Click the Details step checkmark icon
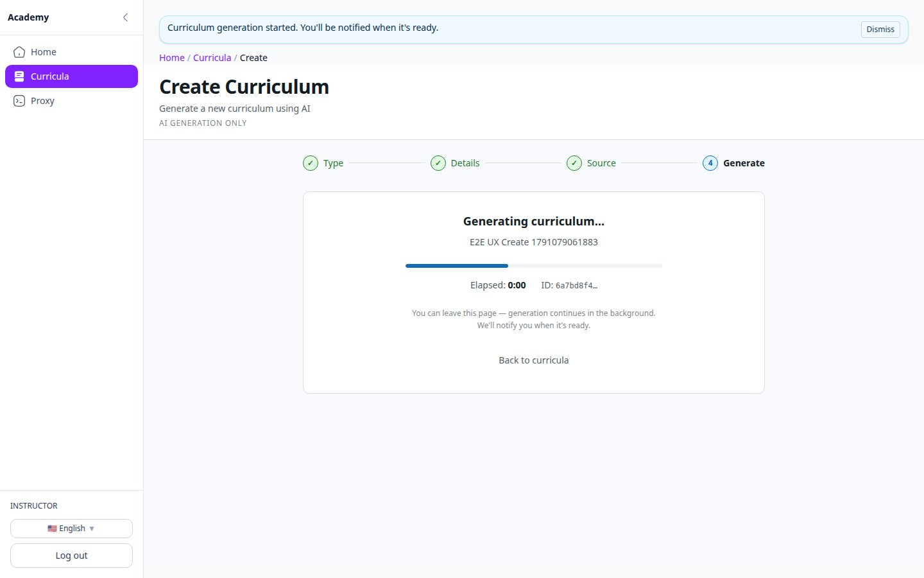This screenshot has height=578, width=924. pyautogui.click(x=438, y=163)
